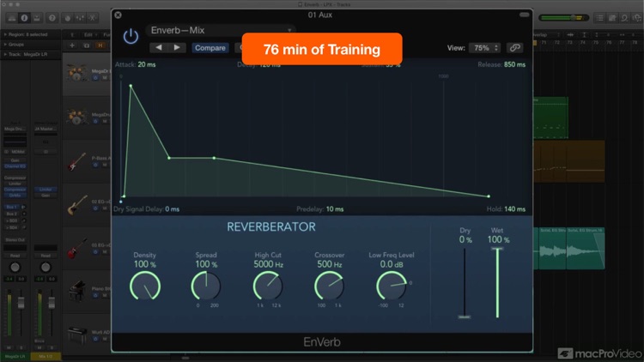Image resolution: width=644 pixels, height=362 pixels.
Task: Open the Mixer in Logic toolbar
Action: tap(80, 18)
